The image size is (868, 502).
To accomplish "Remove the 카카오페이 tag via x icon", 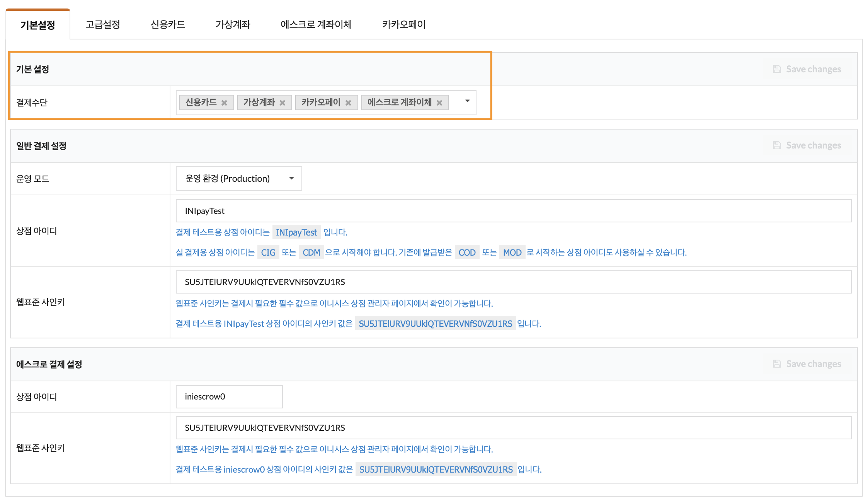I will pyautogui.click(x=348, y=103).
